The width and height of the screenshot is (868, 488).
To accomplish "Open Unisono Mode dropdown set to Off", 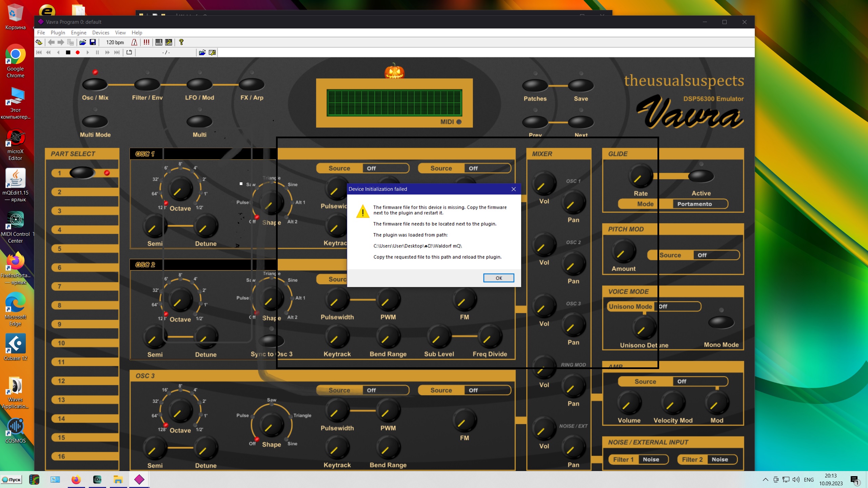I will point(678,306).
